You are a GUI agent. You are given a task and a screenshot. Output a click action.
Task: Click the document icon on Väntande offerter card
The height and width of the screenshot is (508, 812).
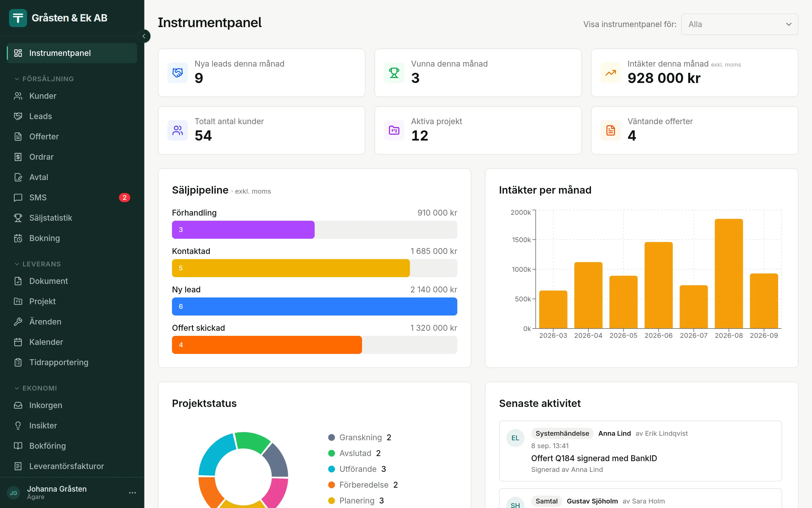pyautogui.click(x=610, y=130)
